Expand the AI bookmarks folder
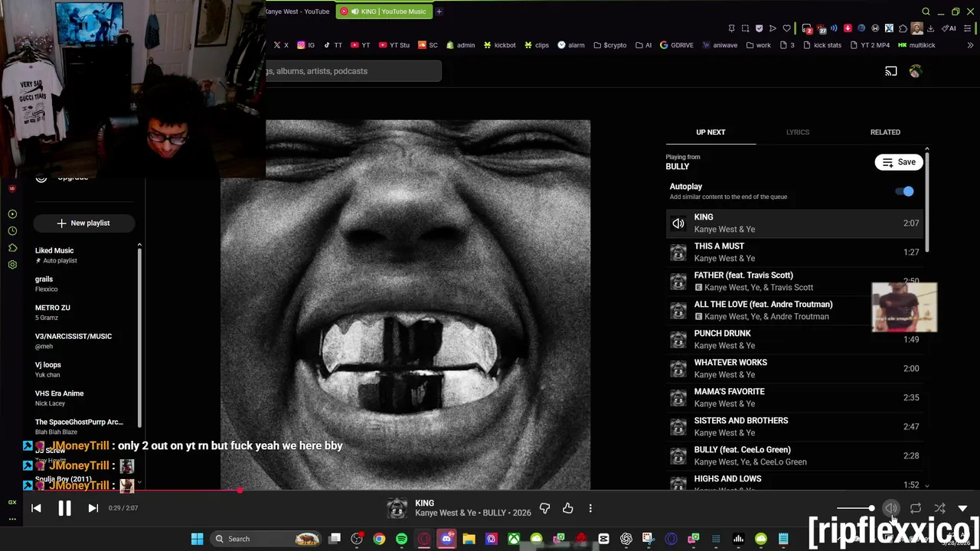The width and height of the screenshot is (980, 551). tap(643, 45)
